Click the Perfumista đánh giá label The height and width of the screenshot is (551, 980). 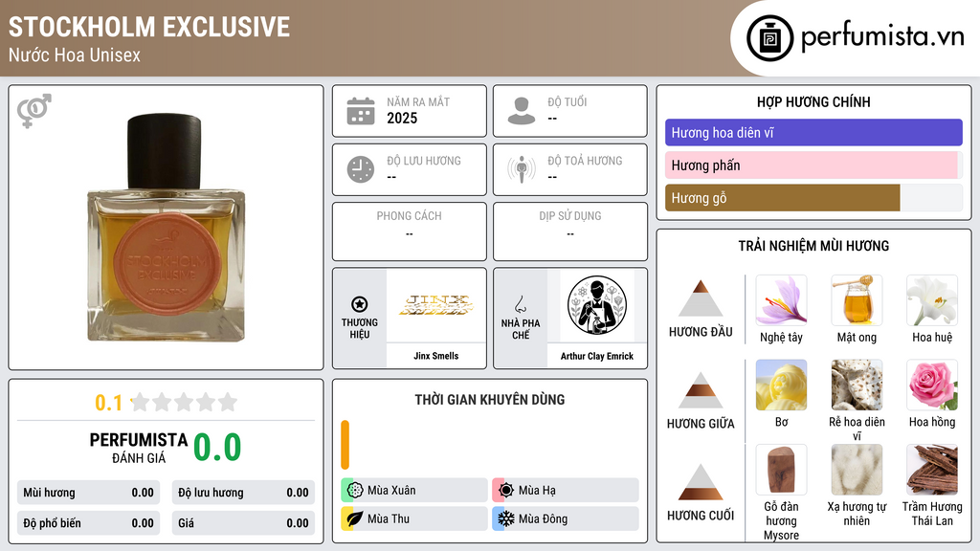139,448
